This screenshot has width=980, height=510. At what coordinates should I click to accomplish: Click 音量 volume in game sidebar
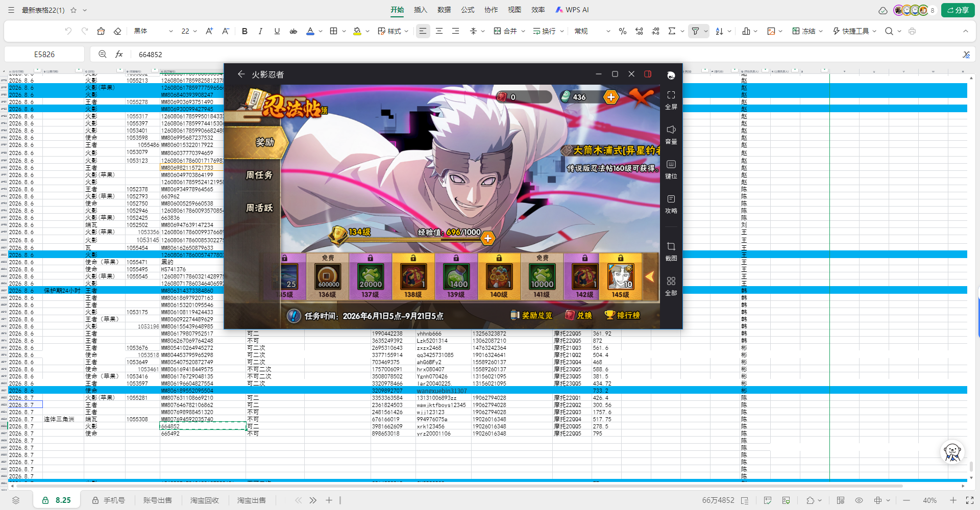[x=671, y=135]
